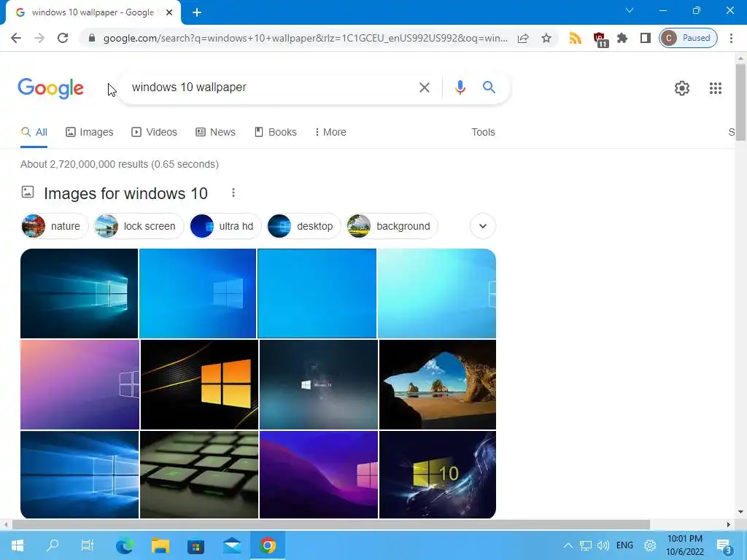Open Windows Start menu
Image resolution: width=747 pixels, height=560 pixels.
18,545
